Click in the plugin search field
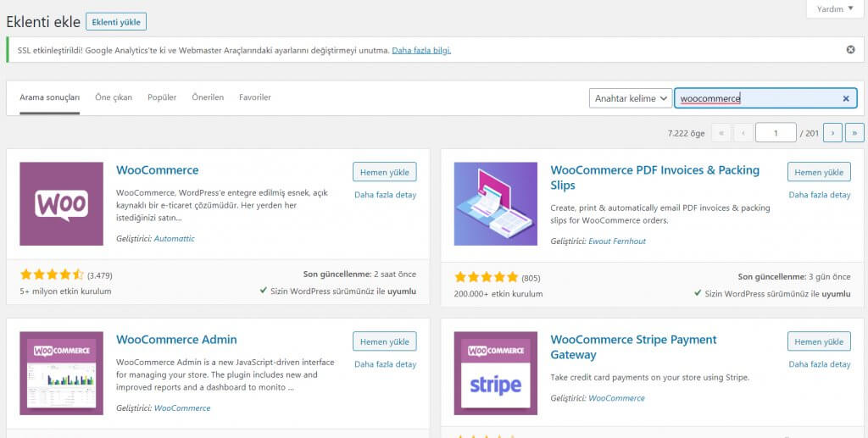This screenshot has width=868, height=438. [754, 98]
